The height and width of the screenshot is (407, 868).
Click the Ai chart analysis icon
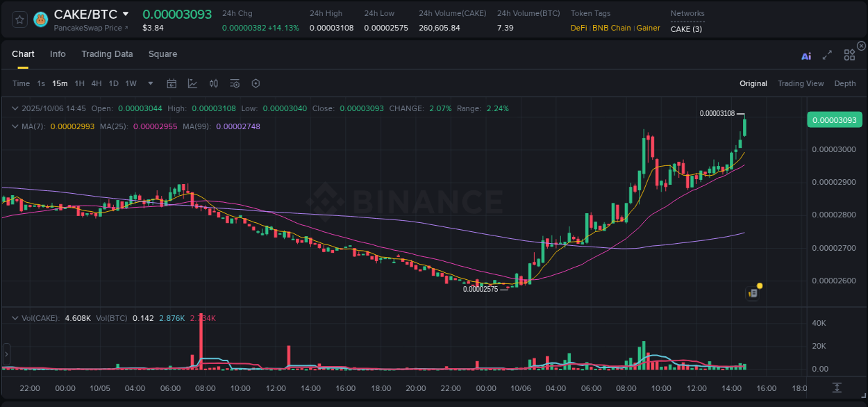(x=806, y=56)
